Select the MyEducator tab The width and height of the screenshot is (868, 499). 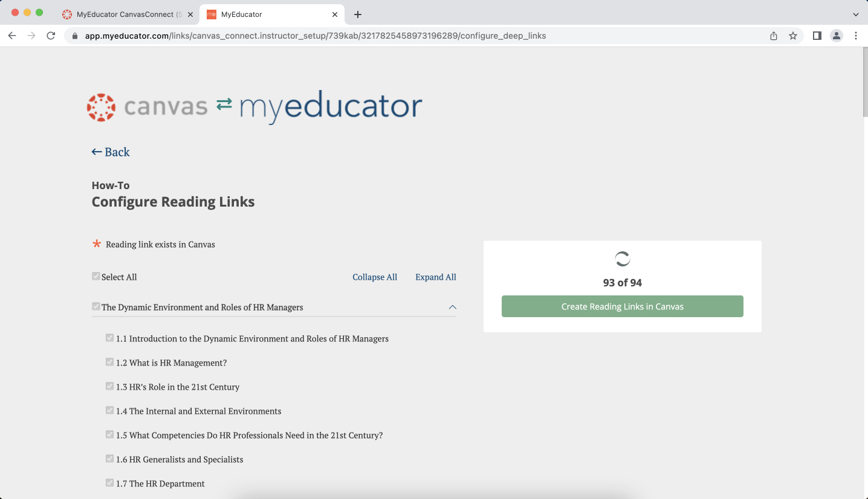(x=272, y=14)
